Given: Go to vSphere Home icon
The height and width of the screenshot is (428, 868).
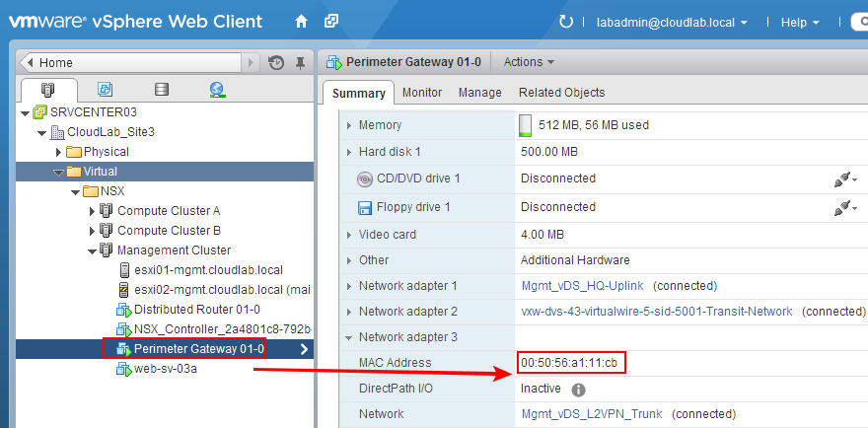Looking at the screenshot, I should (x=301, y=22).
